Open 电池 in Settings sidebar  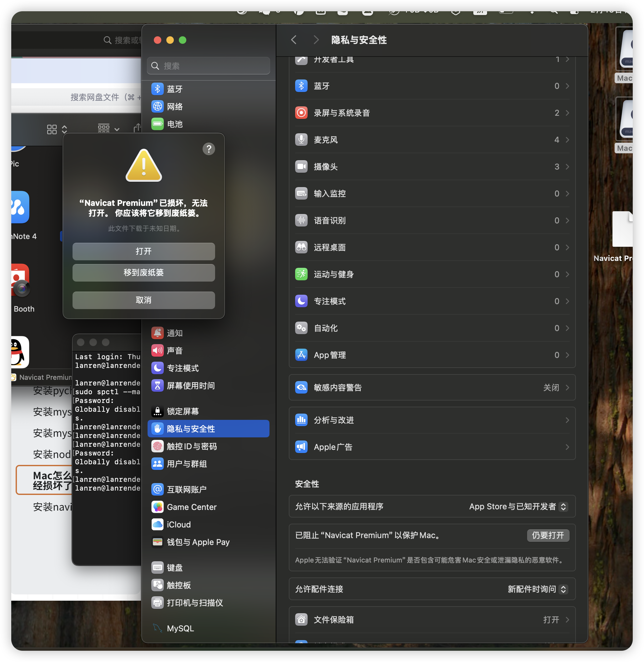point(208,124)
